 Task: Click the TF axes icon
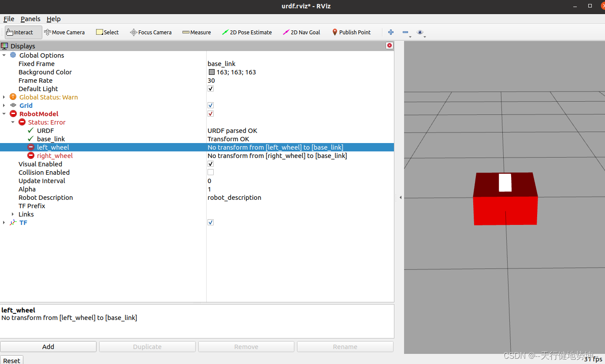tap(13, 223)
